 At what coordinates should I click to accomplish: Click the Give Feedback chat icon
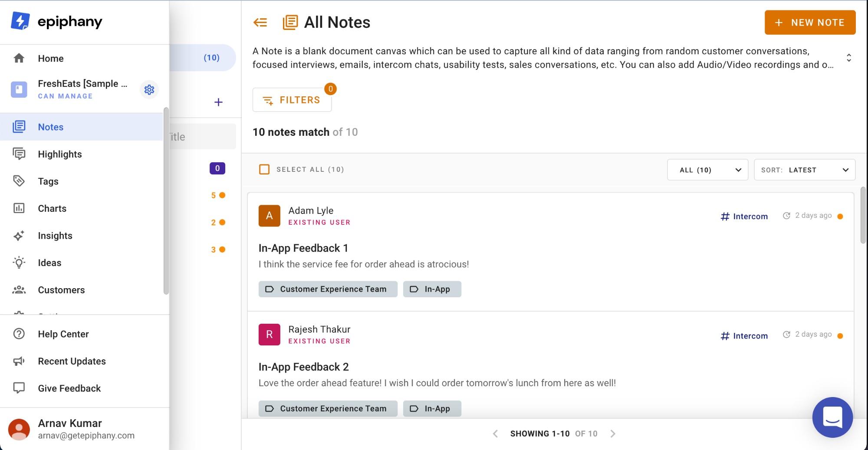(x=19, y=388)
